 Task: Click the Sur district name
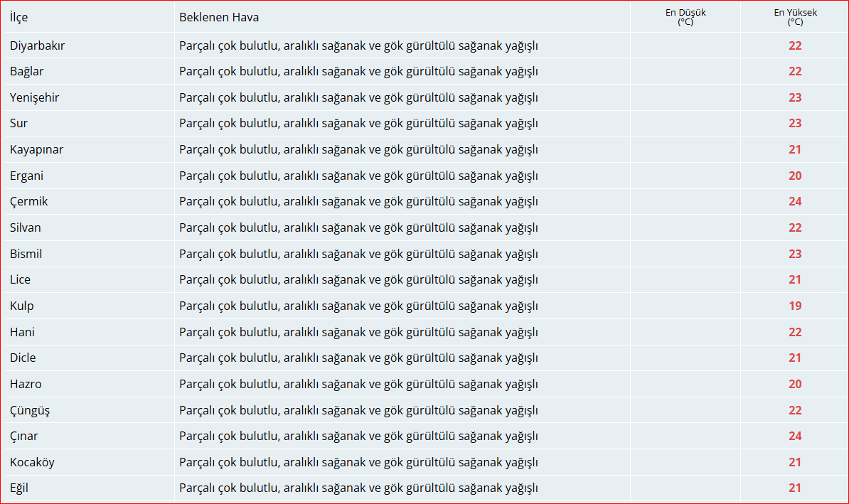[18, 124]
